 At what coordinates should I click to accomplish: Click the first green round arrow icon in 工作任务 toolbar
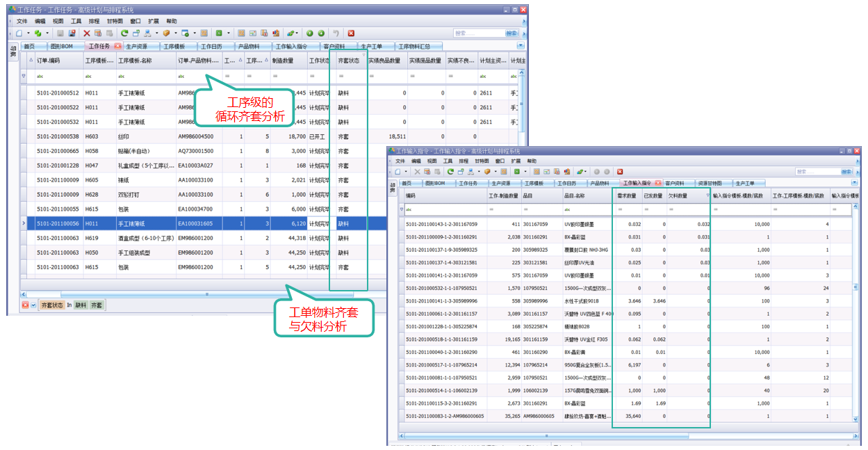click(x=309, y=33)
